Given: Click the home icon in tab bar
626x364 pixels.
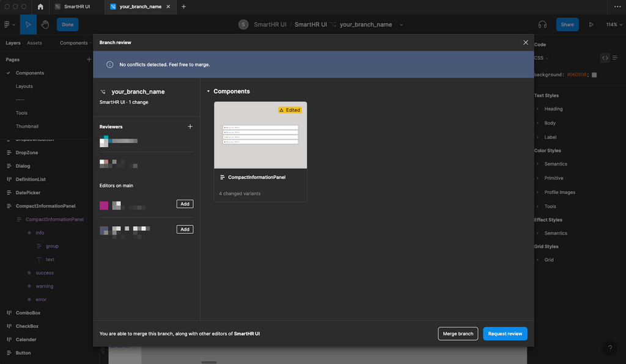Looking at the screenshot, I should [40, 7].
